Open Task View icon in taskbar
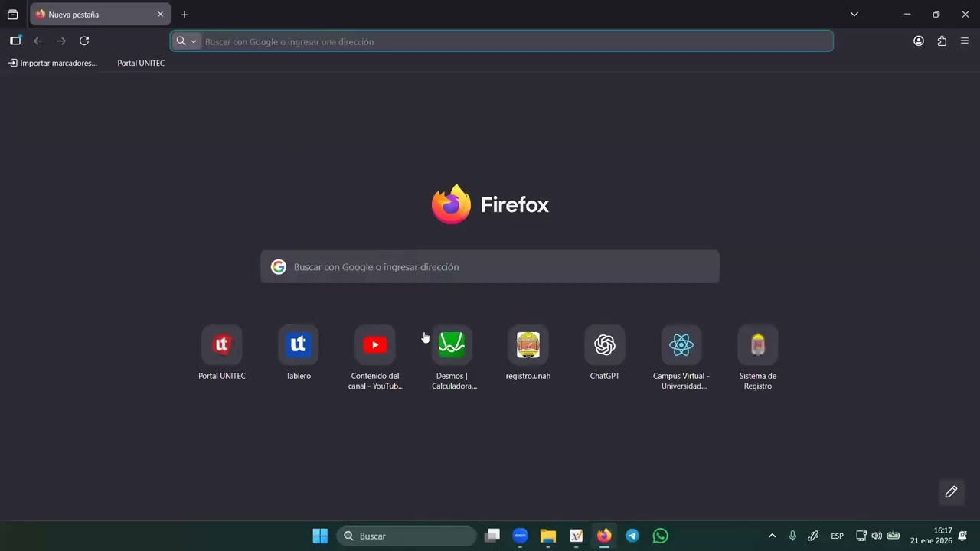This screenshot has height=551, width=980. [x=492, y=536]
